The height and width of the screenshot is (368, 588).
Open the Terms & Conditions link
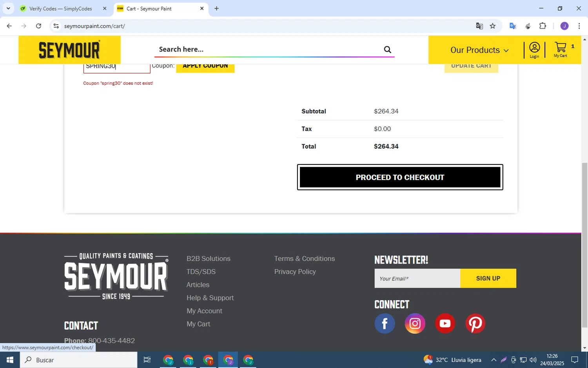click(x=305, y=259)
